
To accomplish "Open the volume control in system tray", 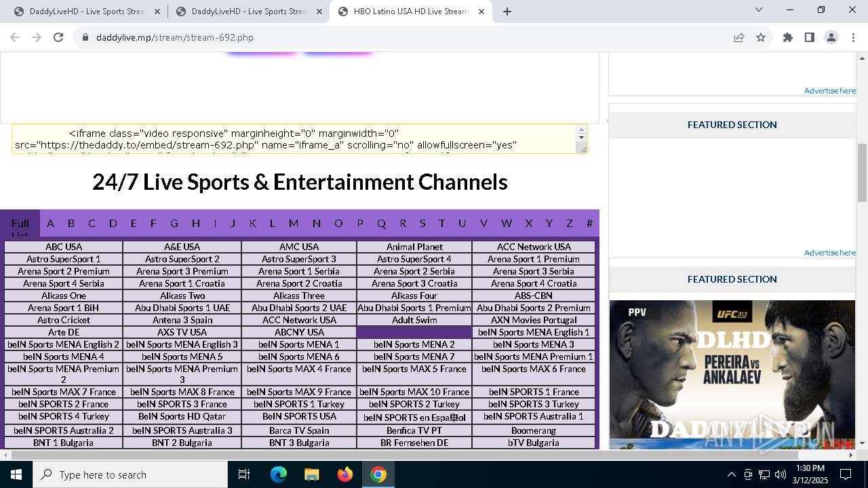I will [781, 474].
